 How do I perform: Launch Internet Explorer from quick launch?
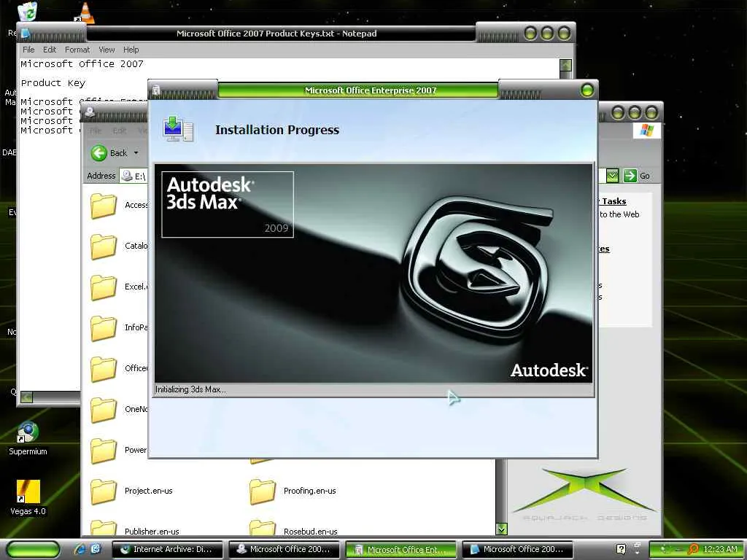(x=80, y=549)
